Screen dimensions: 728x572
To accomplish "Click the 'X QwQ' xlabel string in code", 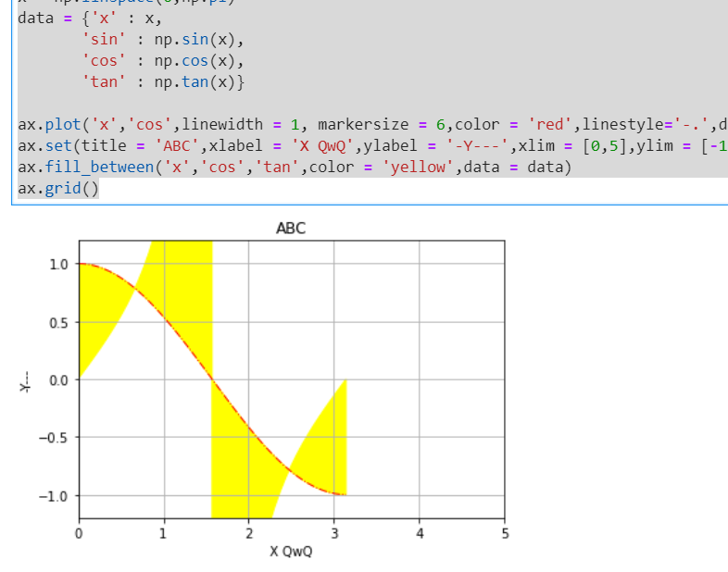I will (x=322, y=146).
